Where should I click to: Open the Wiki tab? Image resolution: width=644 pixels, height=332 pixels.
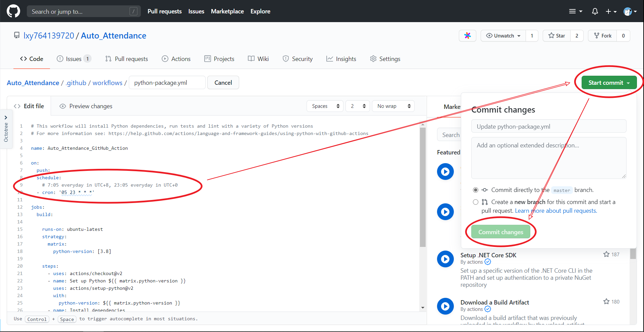coord(258,59)
